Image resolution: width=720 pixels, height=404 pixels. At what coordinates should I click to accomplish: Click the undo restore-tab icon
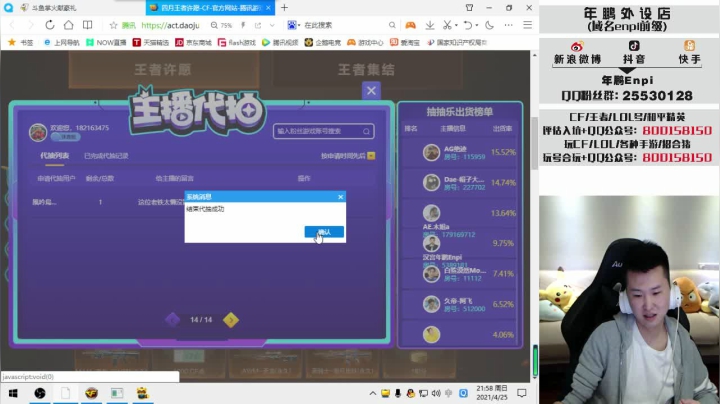467,25
